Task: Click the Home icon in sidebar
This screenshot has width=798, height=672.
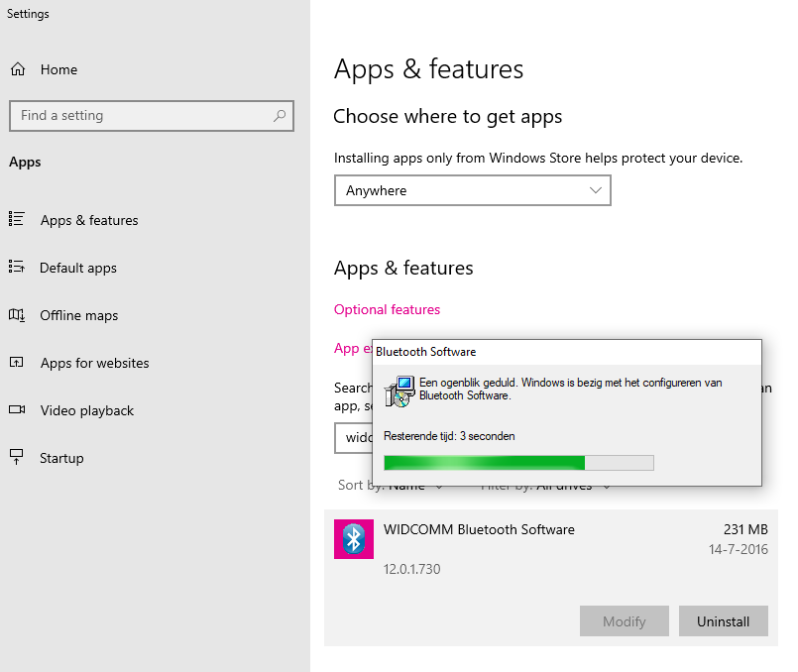Action: [18, 69]
